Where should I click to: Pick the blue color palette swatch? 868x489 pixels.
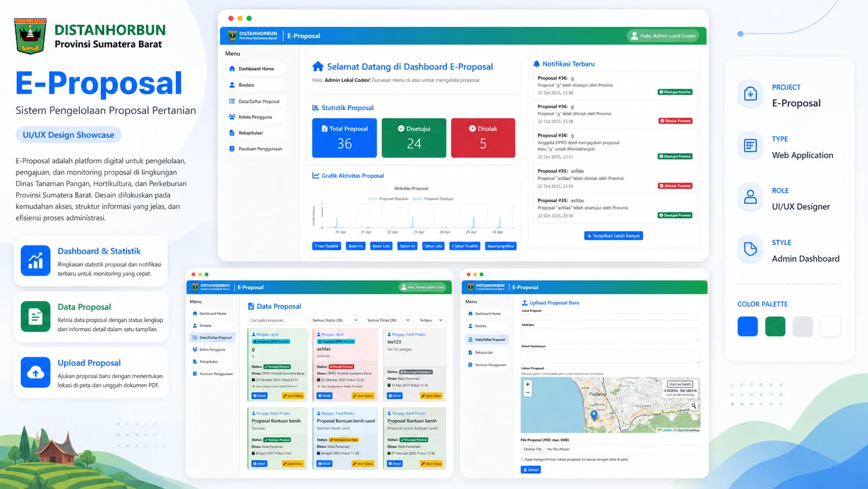pyautogui.click(x=748, y=326)
